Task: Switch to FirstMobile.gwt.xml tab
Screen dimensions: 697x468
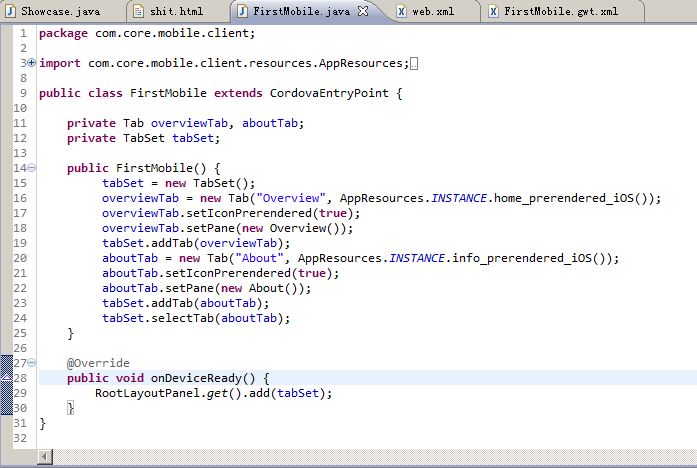Action: [560, 12]
